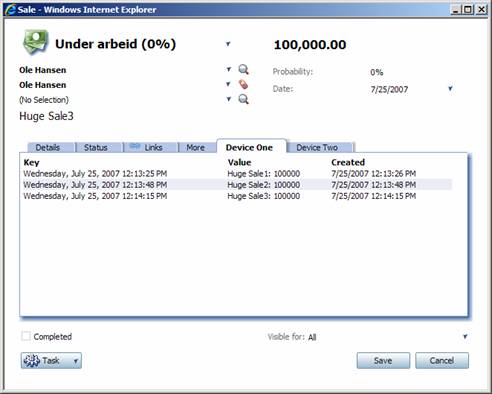Image resolution: width=492 pixels, height=394 pixels.
Task: Click the (No Selection) text
Action: tap(44, 100)
